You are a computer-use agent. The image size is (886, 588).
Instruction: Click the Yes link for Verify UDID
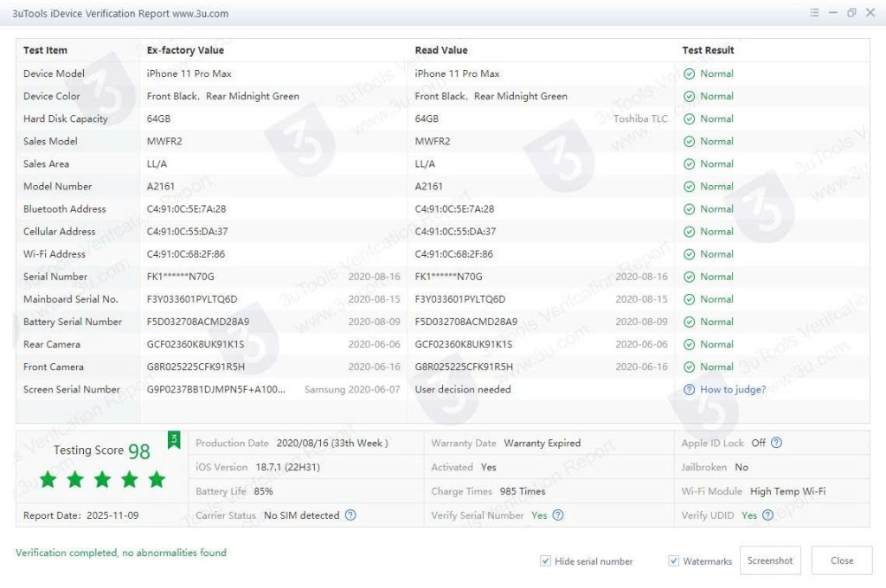[x=748, y=515]
